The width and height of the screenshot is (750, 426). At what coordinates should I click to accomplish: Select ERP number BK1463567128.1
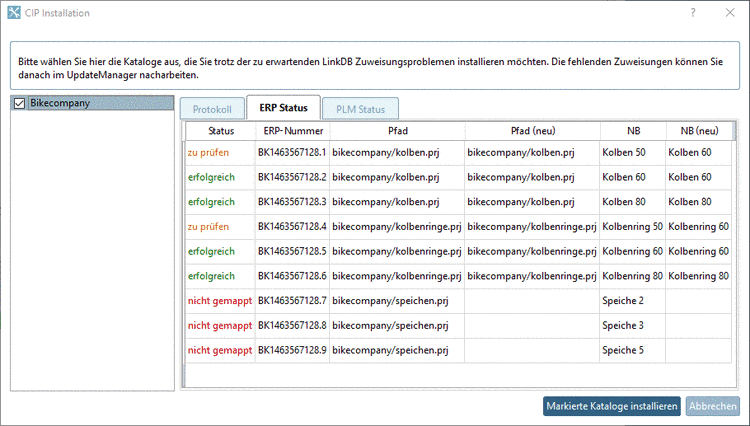(x=293, y=153)
